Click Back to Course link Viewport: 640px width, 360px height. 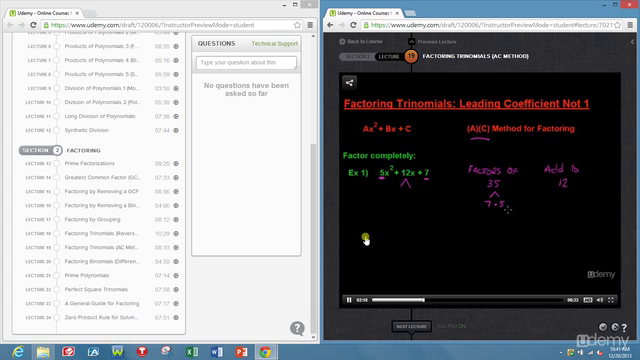tap(361, 42)
